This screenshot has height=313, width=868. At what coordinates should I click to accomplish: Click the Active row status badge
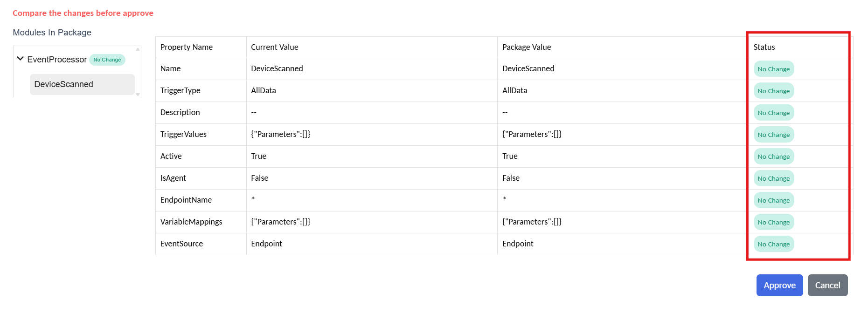click(x=773, y=156)
